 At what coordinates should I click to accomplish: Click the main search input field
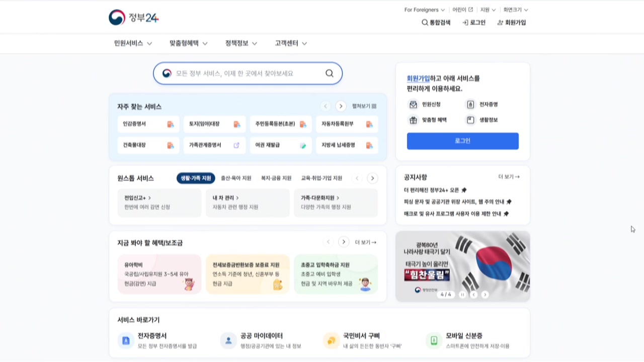pyautogui.click(x=248, y=73)
